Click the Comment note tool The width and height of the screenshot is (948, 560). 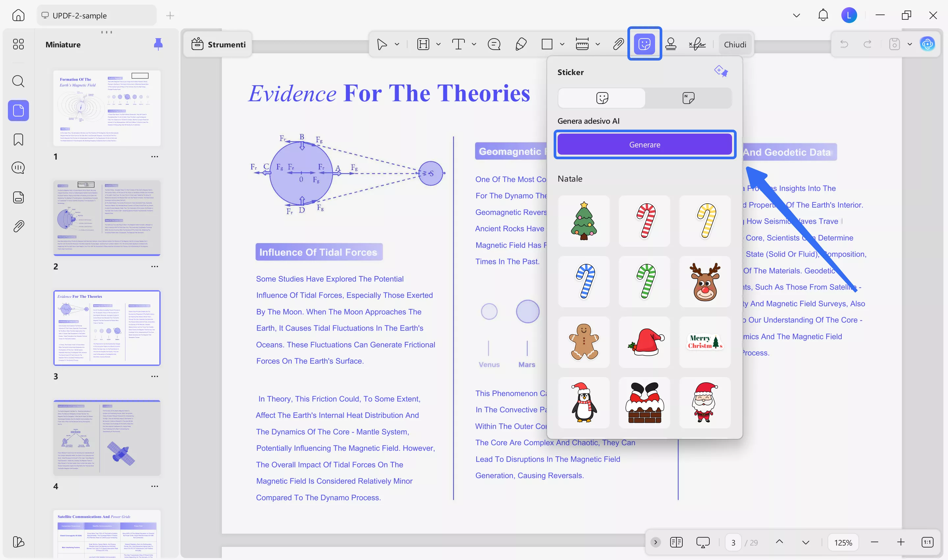(494, 44)
